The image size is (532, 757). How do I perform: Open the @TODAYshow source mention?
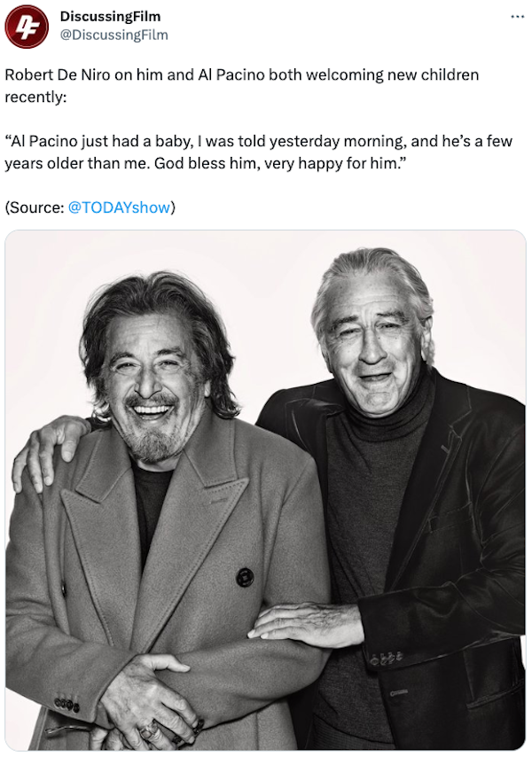119,207
